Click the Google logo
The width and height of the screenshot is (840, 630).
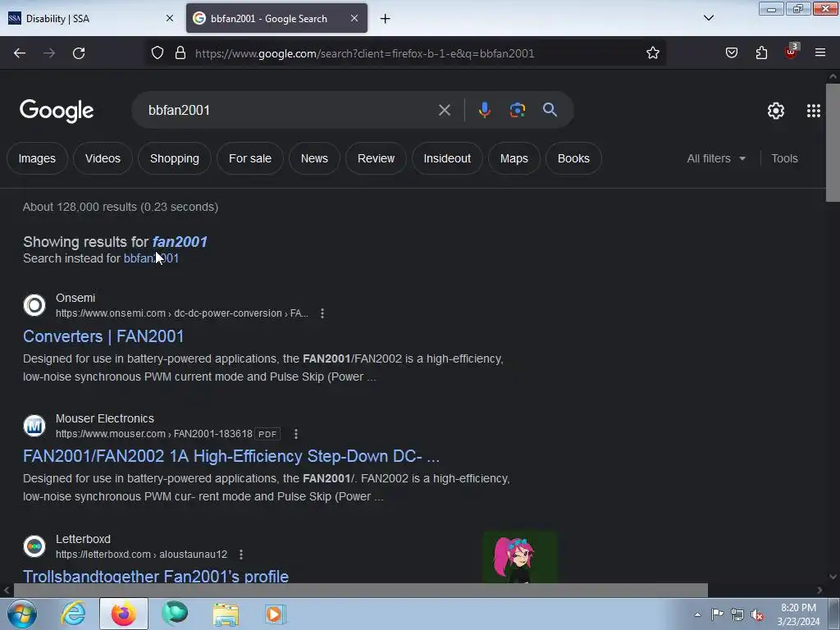(57, 111)
